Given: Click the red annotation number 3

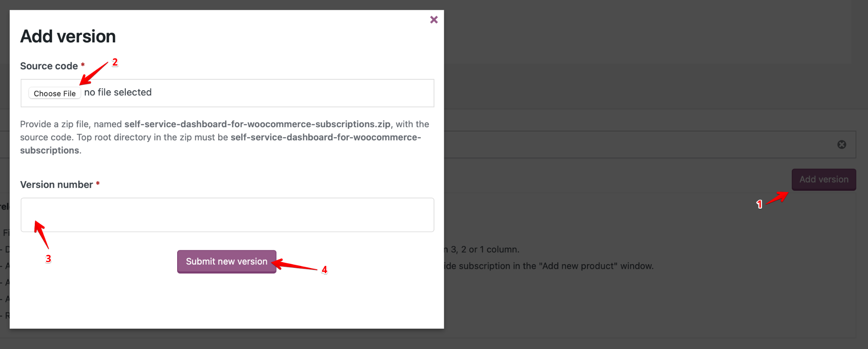Looking at the screenshot, I should pos(48,259).
